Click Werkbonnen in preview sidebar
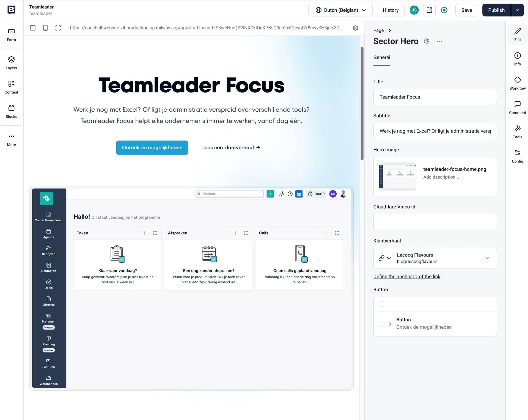This screenshot has width=528, height=420. coord(49,381)
